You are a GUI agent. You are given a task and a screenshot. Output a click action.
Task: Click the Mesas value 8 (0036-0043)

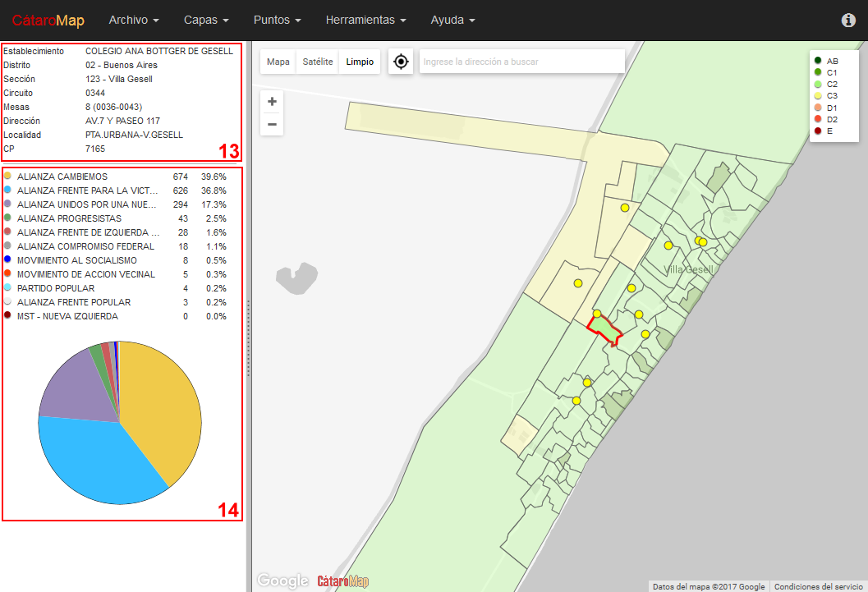coord(113,107)
